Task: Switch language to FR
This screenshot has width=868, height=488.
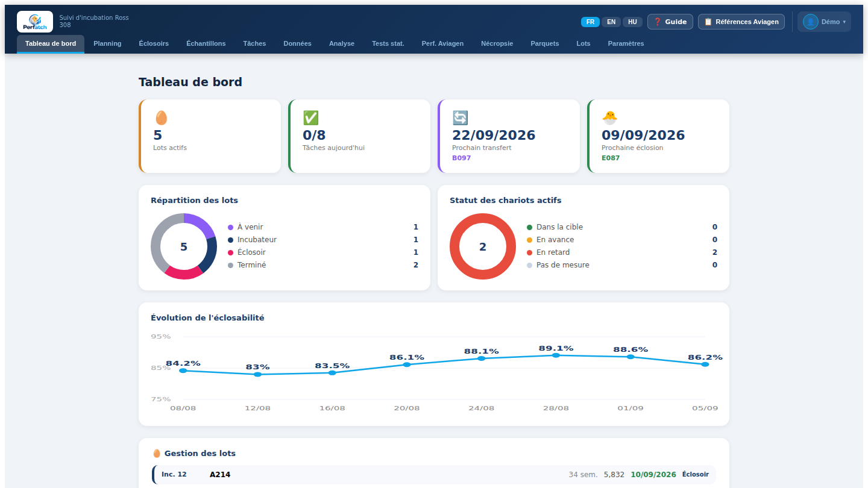Action: (x=590, y=22)
